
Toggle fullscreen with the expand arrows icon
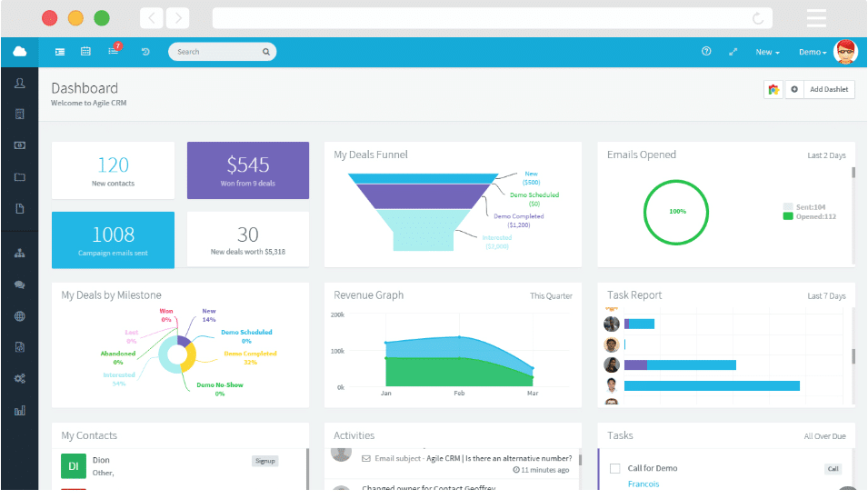[733, 52]
